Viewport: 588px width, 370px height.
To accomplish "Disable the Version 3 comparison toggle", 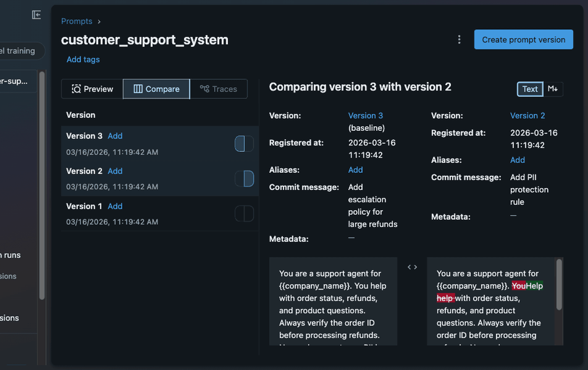I will click(x=244, y=143).
